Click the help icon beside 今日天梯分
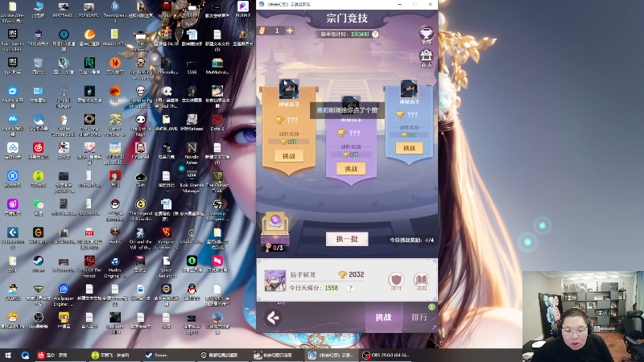The height and width of the screenshot is (362, 644). (351, 288)
